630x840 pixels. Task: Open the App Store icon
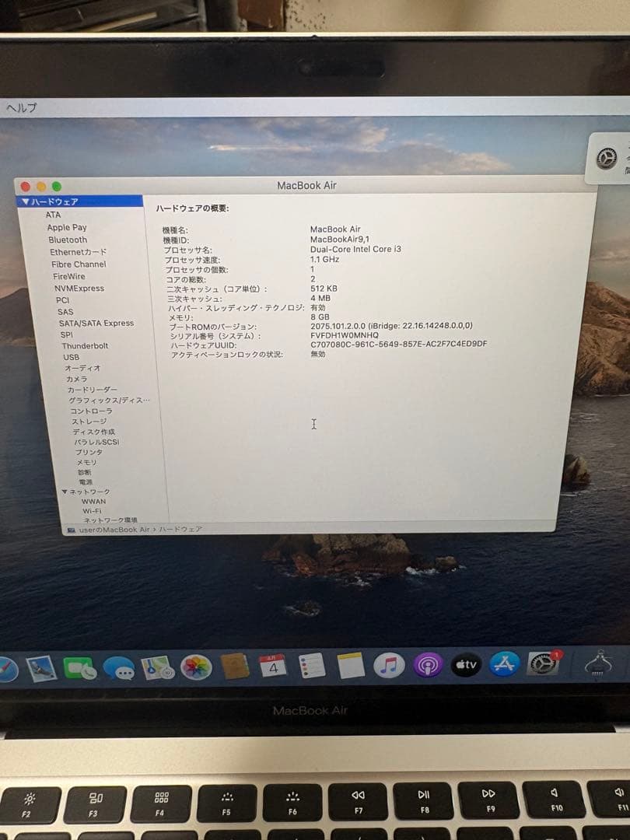tap(504, 663)
